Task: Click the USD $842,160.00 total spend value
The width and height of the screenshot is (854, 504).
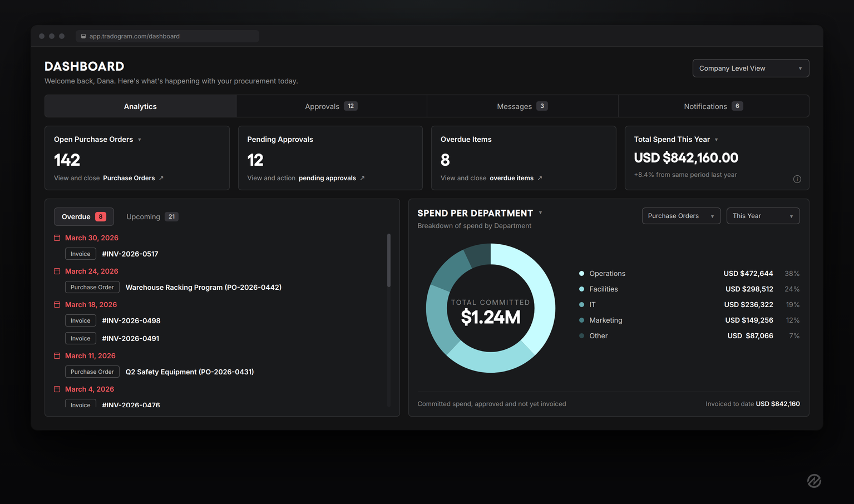Action: pyautogui.click(x=686, y=158)
